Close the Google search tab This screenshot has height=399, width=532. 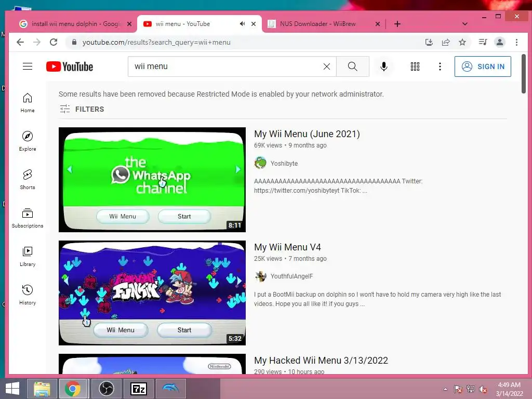pos(129,24)
